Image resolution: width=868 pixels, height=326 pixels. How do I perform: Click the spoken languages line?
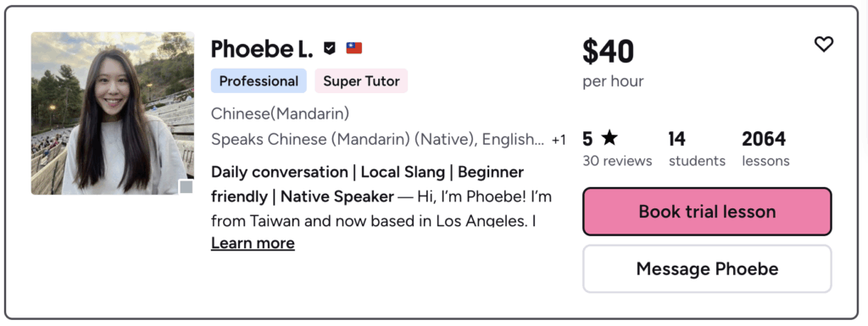(377, 140)
